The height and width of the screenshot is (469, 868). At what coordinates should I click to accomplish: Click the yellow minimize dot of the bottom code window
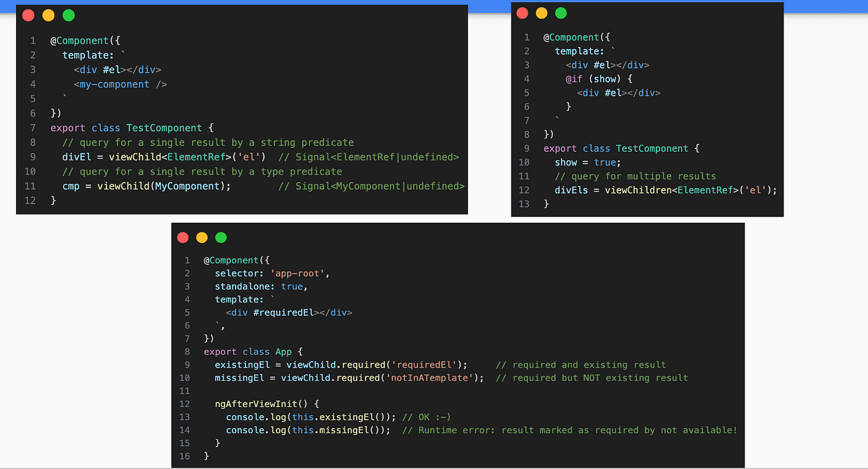click(202, 238)
